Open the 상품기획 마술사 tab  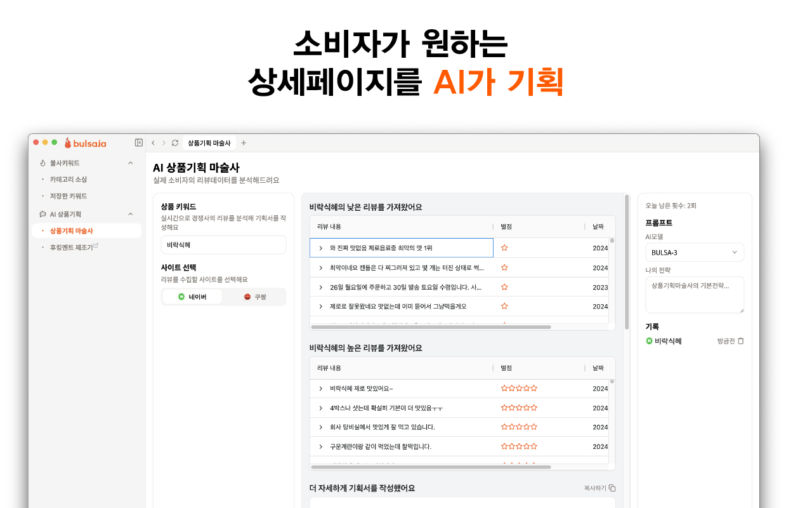coord(209,143)
